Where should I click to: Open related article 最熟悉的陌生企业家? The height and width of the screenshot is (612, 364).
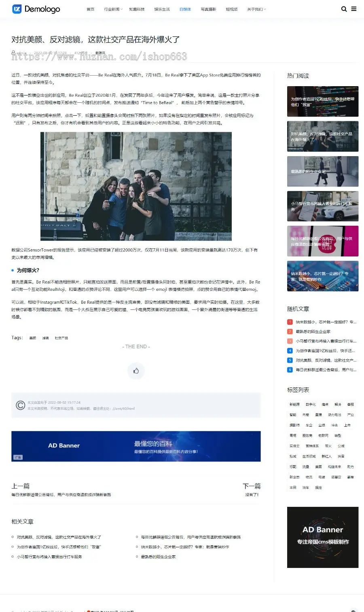click(x=158, y=557)
